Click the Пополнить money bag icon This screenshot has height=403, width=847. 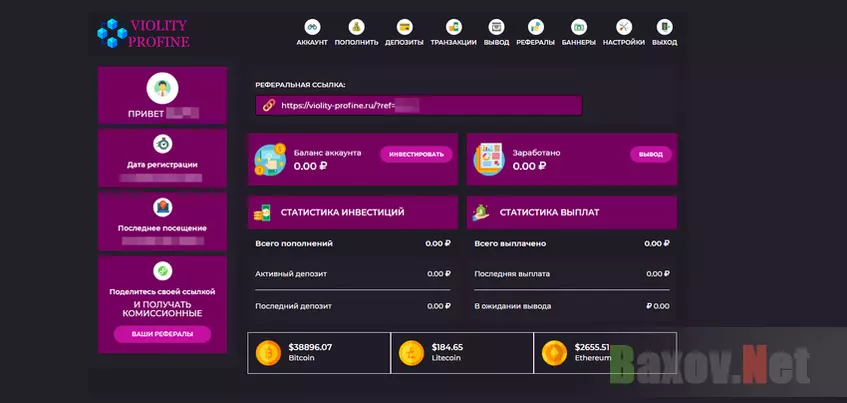(357, 26)
